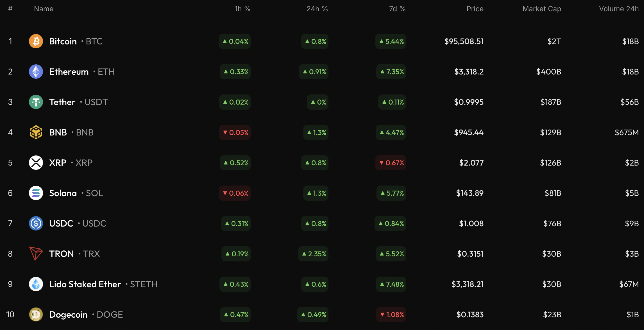Open the Bitcoin name link
This screenshot has height=330, width=644.
(63, 41)
